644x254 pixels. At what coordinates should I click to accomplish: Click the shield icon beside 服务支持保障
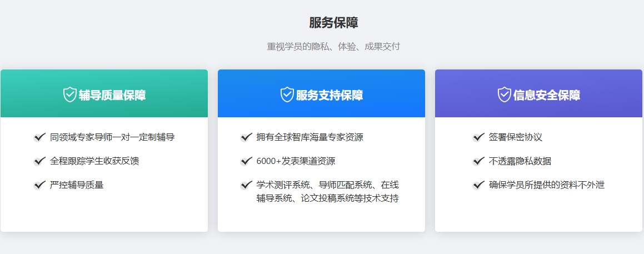tap(287, 94)
